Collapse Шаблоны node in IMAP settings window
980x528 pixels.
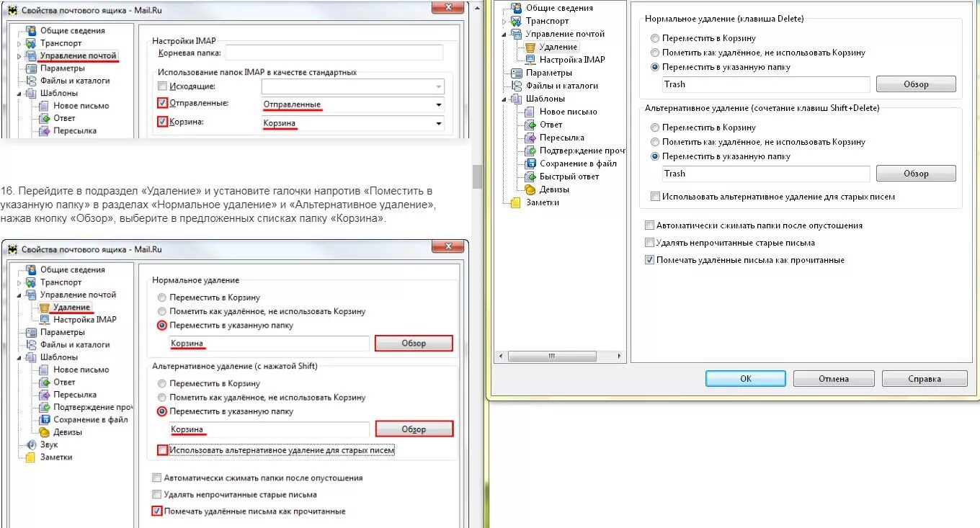point(19,93)
